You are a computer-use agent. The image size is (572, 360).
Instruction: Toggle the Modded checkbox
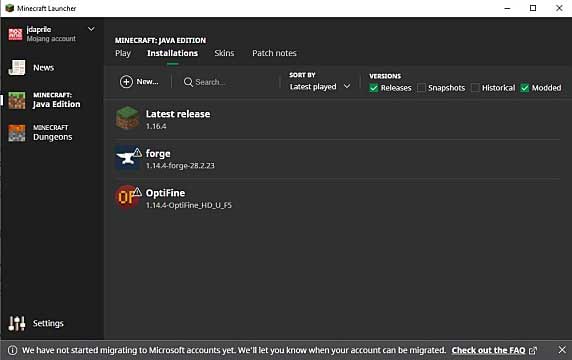[x=525, y=88]
